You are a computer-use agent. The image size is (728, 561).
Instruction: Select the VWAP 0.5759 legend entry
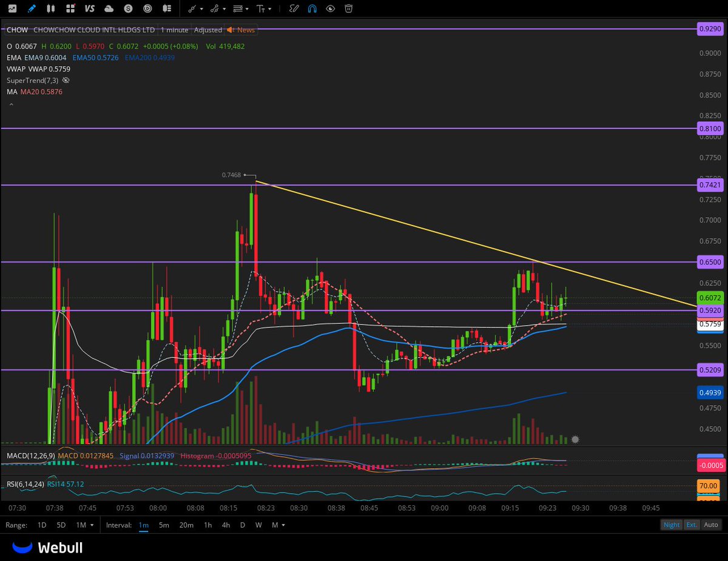pos(49,69)
